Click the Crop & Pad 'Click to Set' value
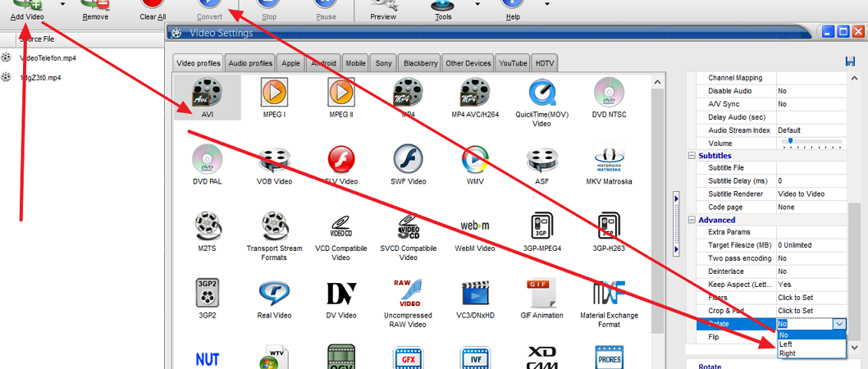The height and width of the screenshot is (369, 868). tap(811, 311)
